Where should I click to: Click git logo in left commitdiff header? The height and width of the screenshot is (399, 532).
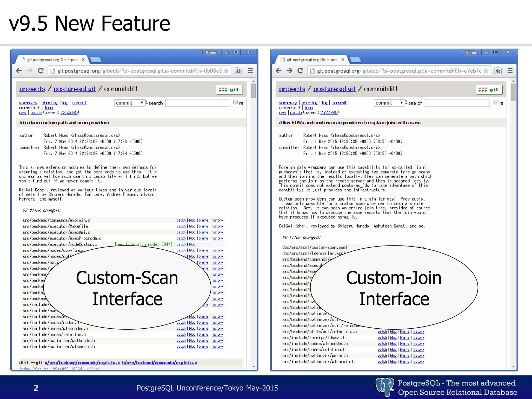point(229,90)
